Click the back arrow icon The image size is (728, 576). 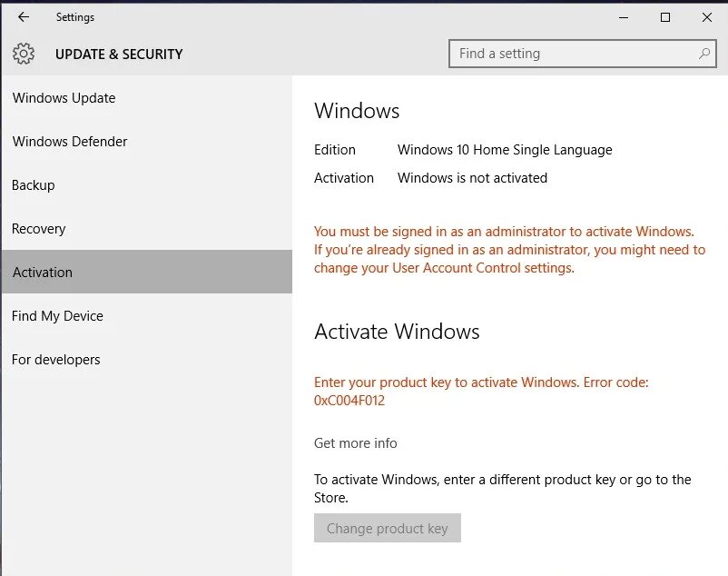click(24, 17)
